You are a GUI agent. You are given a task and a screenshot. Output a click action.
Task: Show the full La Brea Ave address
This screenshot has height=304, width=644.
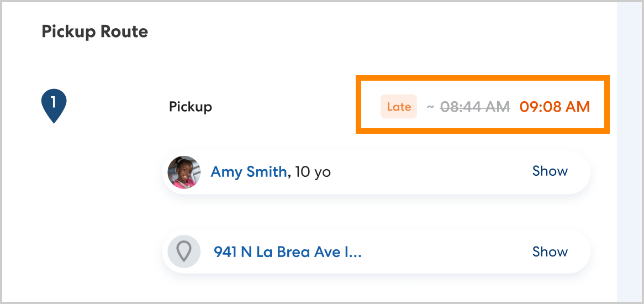coord(550,252)
